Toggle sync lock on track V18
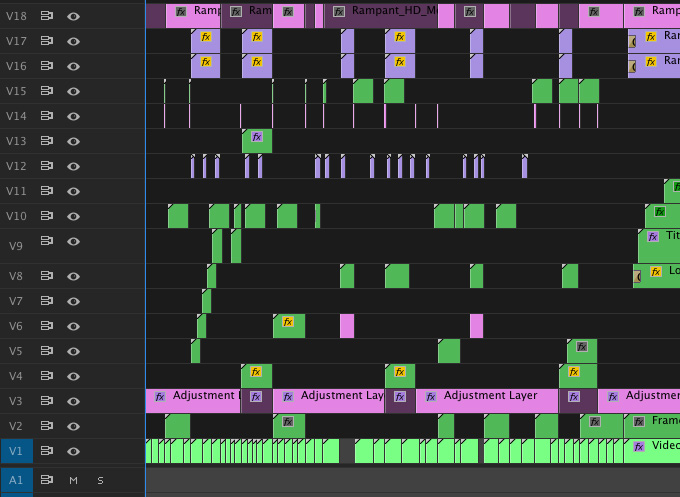Screen dimensions: 680x497 pos(46,16)
